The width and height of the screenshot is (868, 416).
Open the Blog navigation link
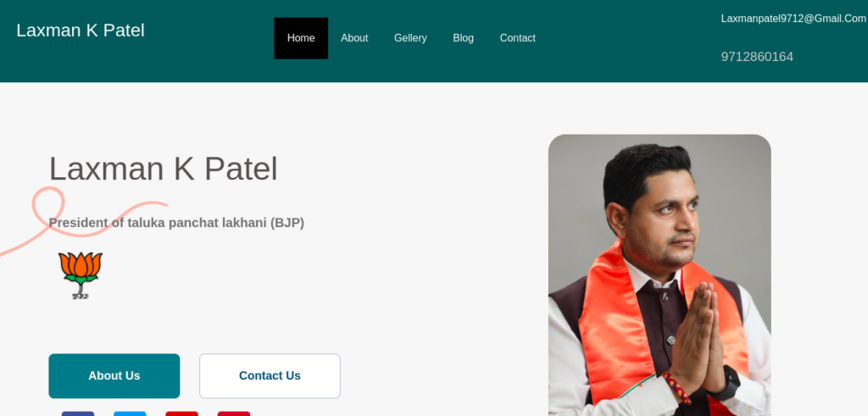click(x=464, y=38)
